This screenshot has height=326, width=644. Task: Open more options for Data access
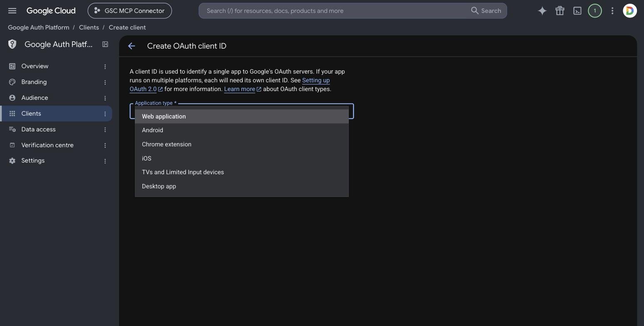coord(105,130)
